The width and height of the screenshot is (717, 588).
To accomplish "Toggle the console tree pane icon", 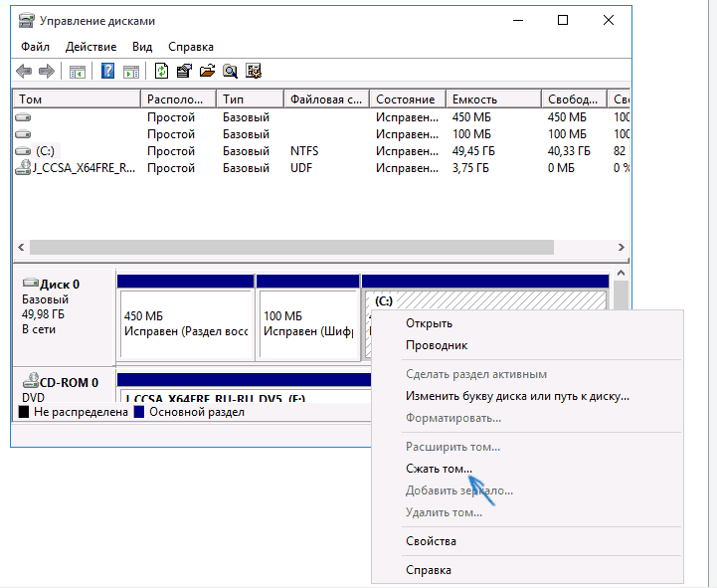I will tap(78, 72).
